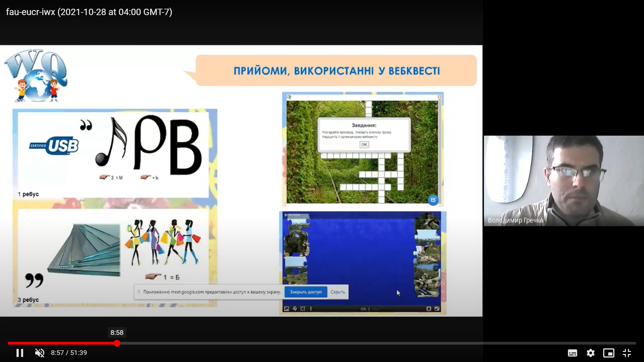Exit full screen mode
Screen dimensions: 644x362
(627, 353)
